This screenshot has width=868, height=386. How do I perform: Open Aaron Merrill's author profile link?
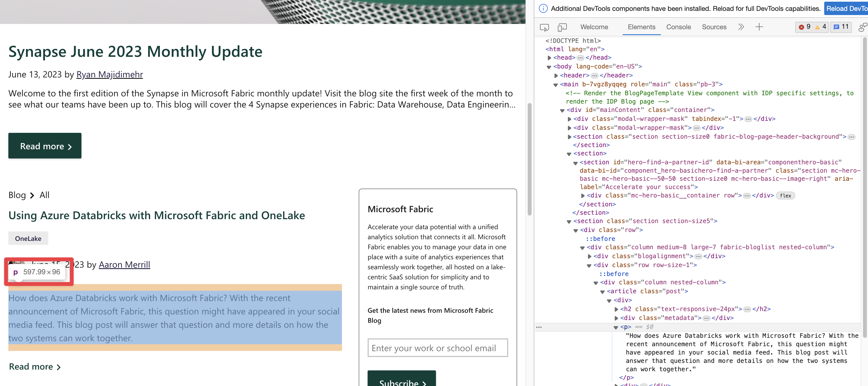(x=124, y=265)
